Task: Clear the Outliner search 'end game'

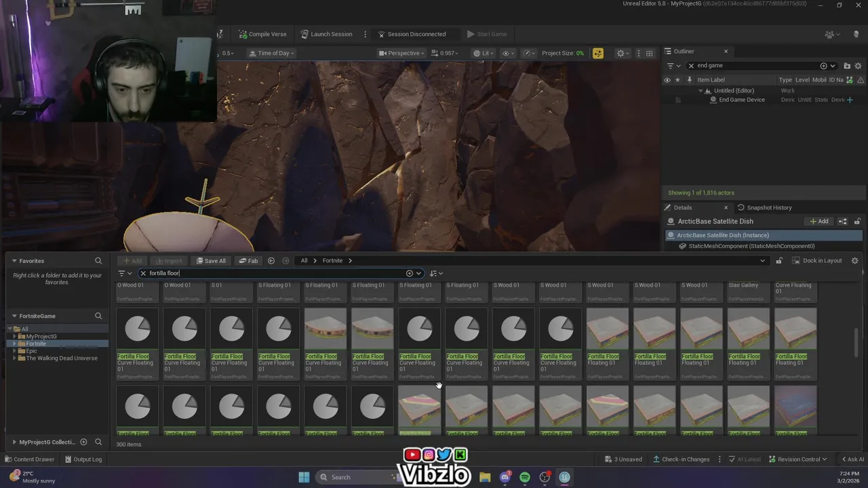Action: pos(691,66)
